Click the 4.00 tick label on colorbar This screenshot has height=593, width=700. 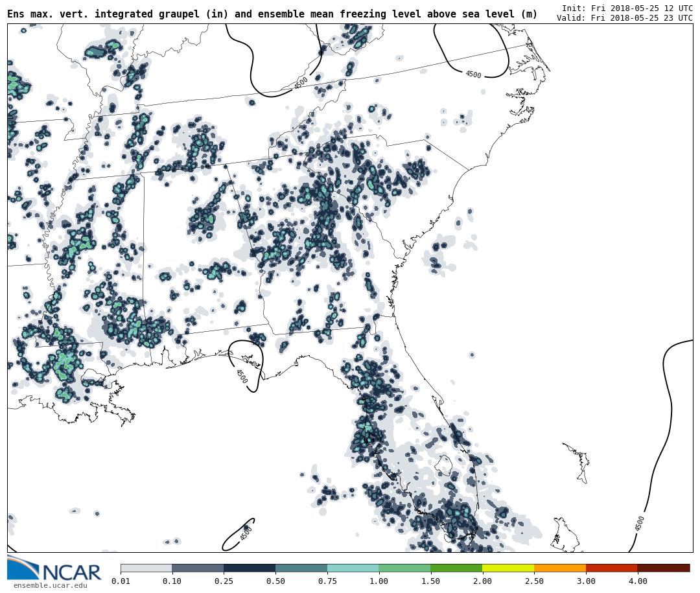tap(637, 581)
